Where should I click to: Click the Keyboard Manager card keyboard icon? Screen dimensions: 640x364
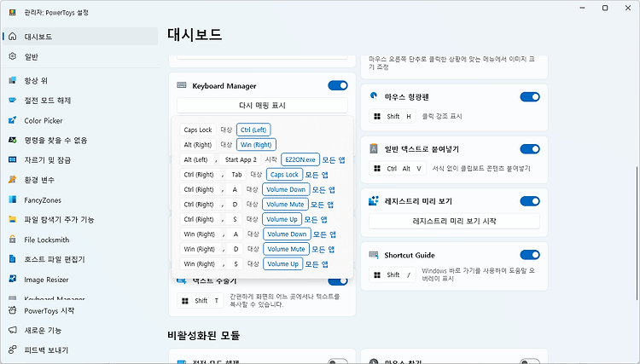point(182,85)
